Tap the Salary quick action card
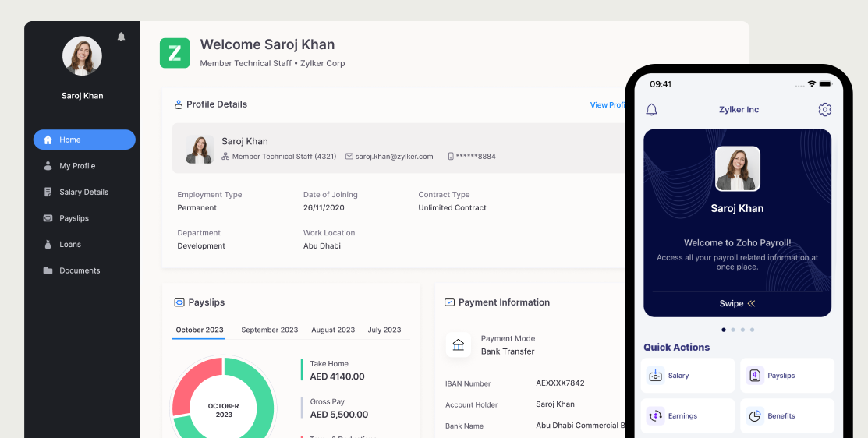868x438 pixels. 688,376
